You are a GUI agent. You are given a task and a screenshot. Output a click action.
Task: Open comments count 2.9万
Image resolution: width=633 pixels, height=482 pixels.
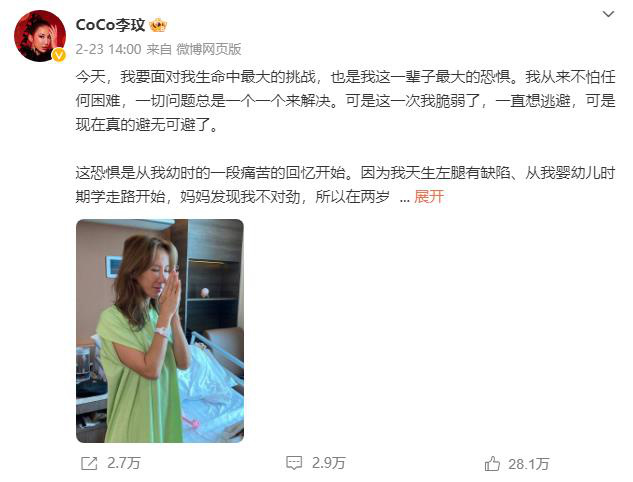coord(329,463)
